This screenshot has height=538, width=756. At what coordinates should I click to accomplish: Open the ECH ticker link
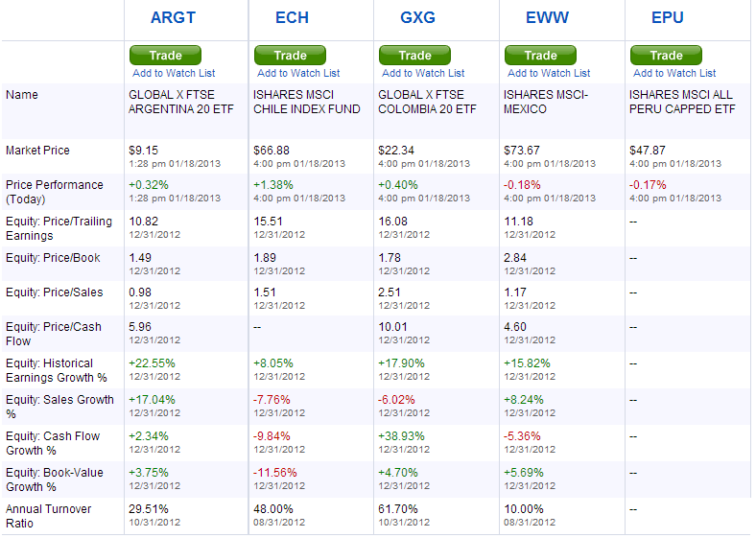pos(292,17)
